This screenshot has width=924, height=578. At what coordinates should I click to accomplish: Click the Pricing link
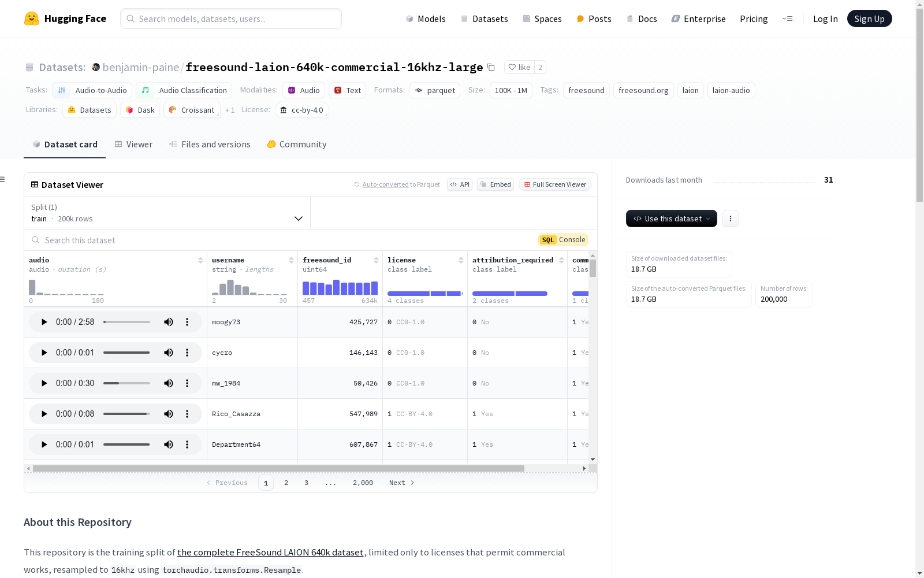[x=754, y=18]
